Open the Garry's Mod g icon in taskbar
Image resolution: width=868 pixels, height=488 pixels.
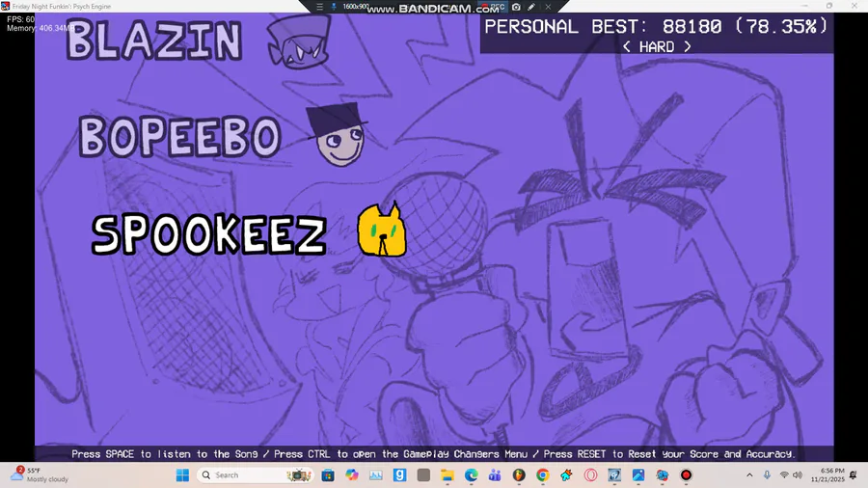pyautogui.click(x=399, y=474)
